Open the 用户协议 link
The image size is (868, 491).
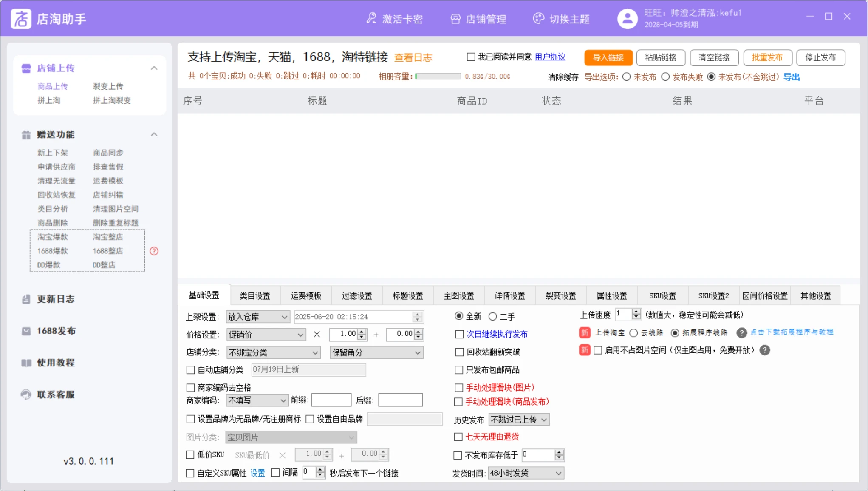pyautogui.click(x=550, y=57)
